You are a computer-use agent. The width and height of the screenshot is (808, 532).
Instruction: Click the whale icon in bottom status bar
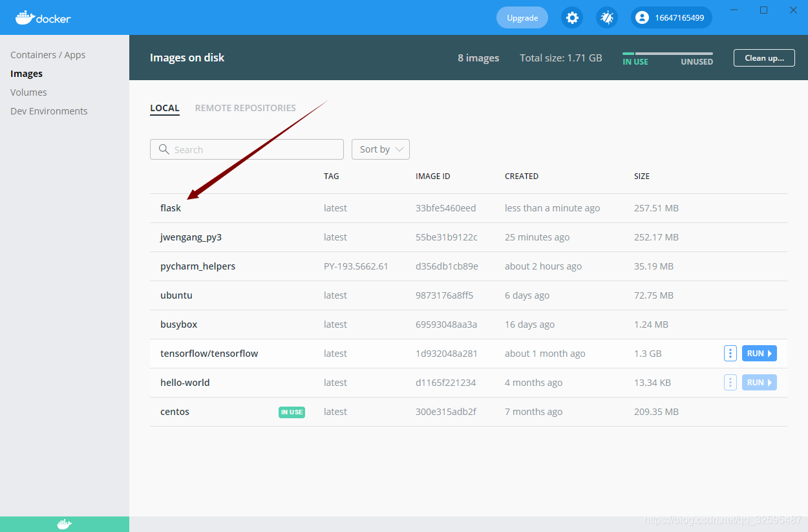tap(65, 524)
